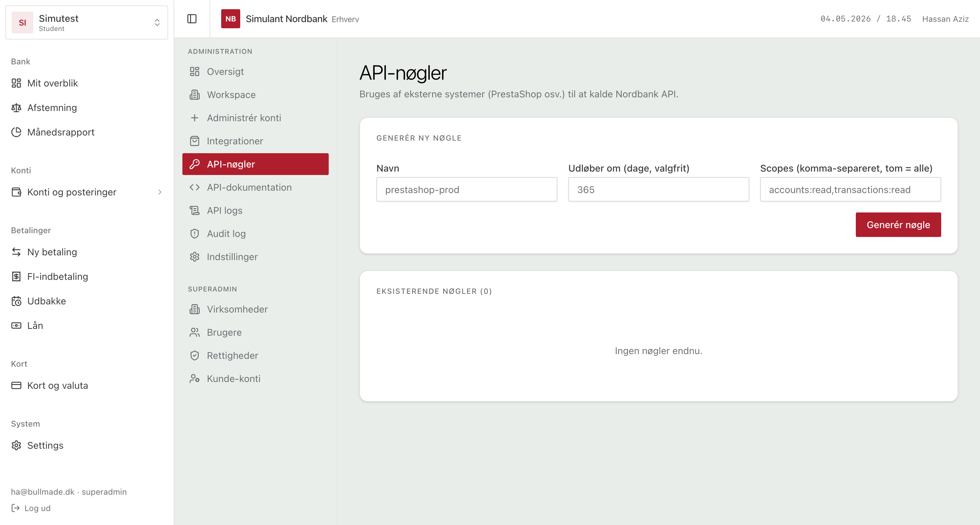Click the Konti og posteringer wallet icon
This screenshot has height=525, width=980.
(x=16, y=192)
